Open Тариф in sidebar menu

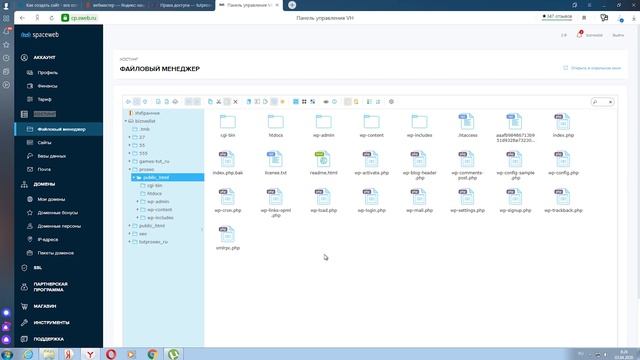point(44,100)
